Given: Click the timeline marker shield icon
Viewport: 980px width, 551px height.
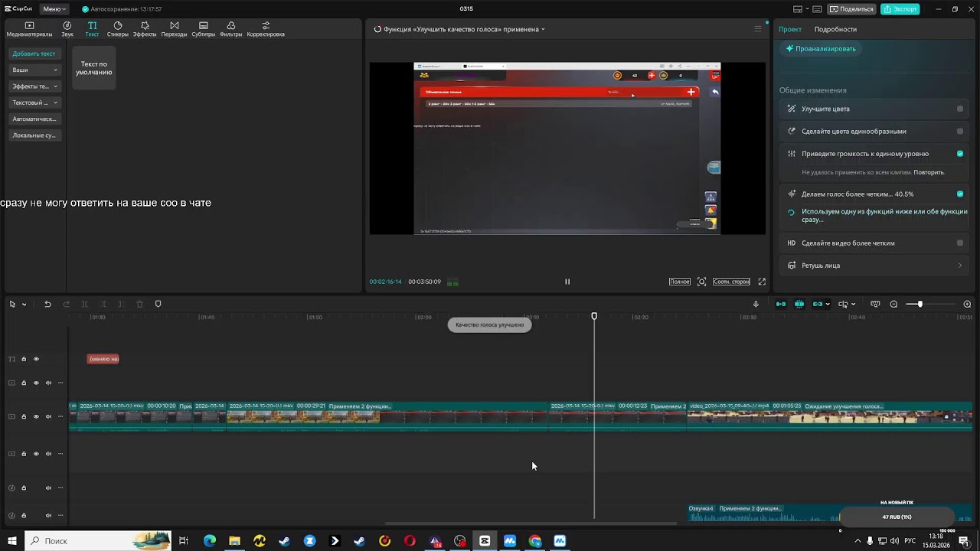Looking at the screenshot, I should [x=158, y=304].
